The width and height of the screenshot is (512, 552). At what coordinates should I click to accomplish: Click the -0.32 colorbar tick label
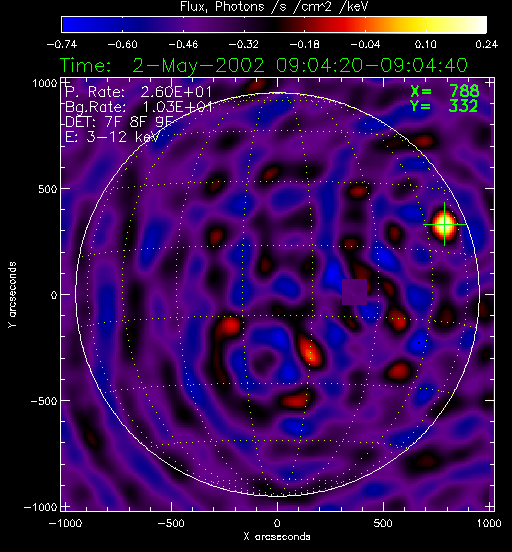point(244,44)
